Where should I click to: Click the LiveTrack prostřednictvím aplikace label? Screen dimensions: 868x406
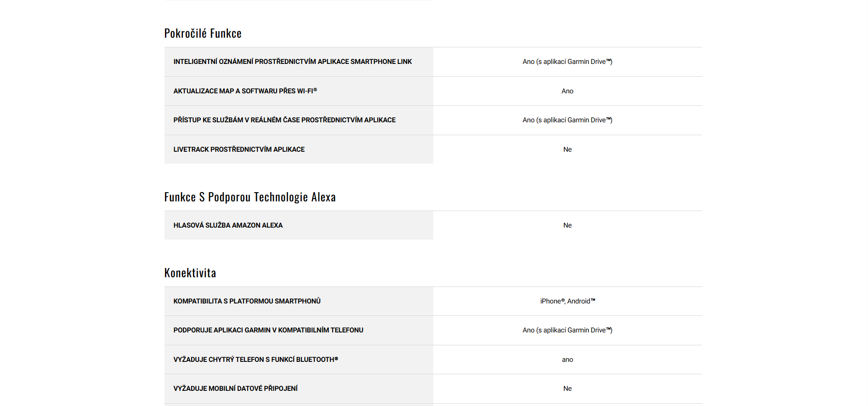point(239,149)
